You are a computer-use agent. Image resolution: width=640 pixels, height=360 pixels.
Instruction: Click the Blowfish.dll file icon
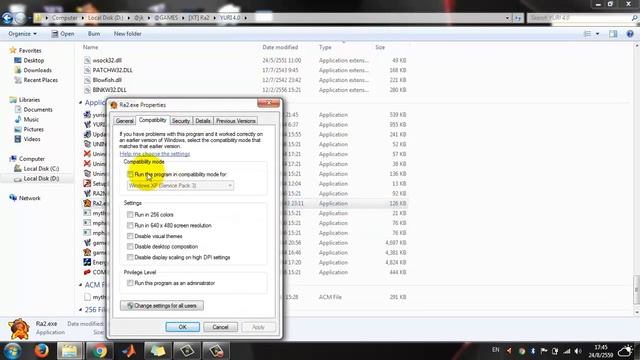[x=87, y=80]
